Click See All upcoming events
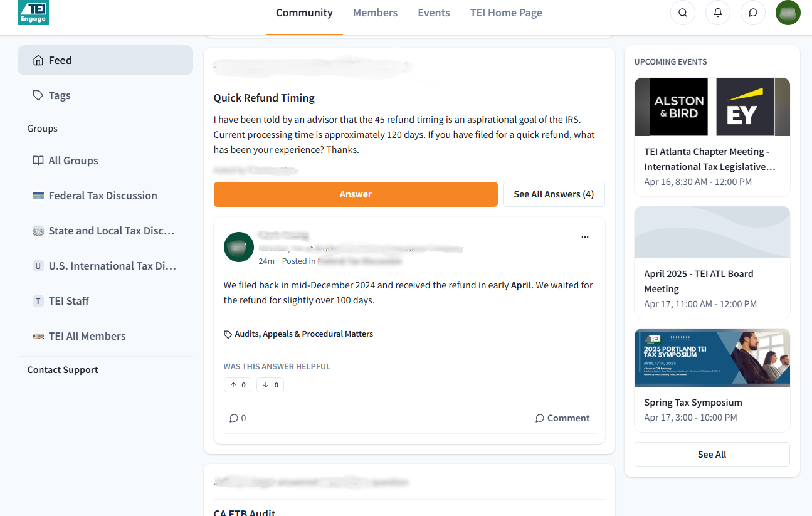 pos(712,455)
